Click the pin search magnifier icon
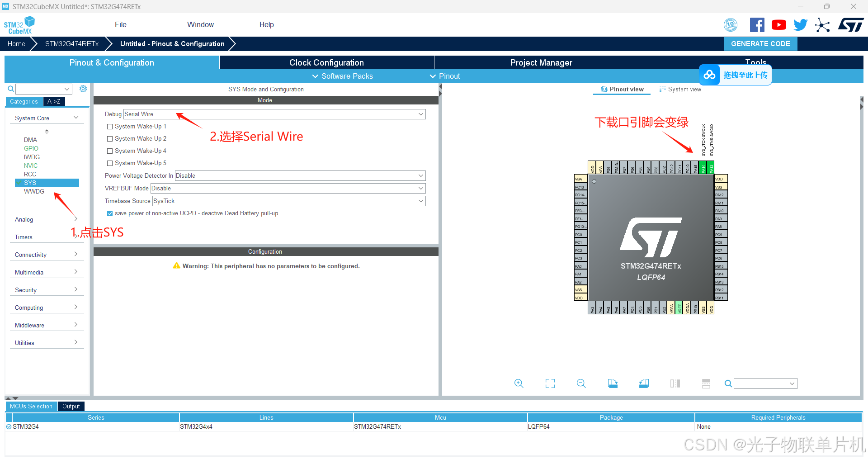The image size is (868, 459). (x=728, y=383)
